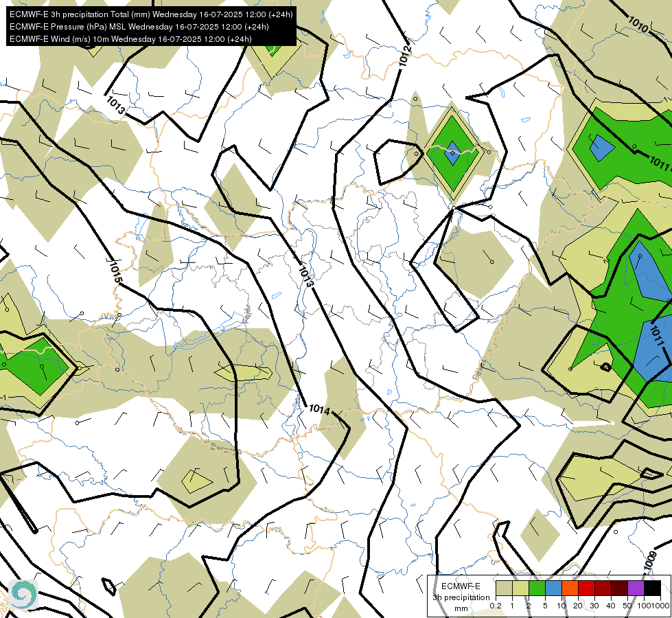
Task: Select the dark red 30–40 mm legend swatch
Action: click(x=603, y=588)
